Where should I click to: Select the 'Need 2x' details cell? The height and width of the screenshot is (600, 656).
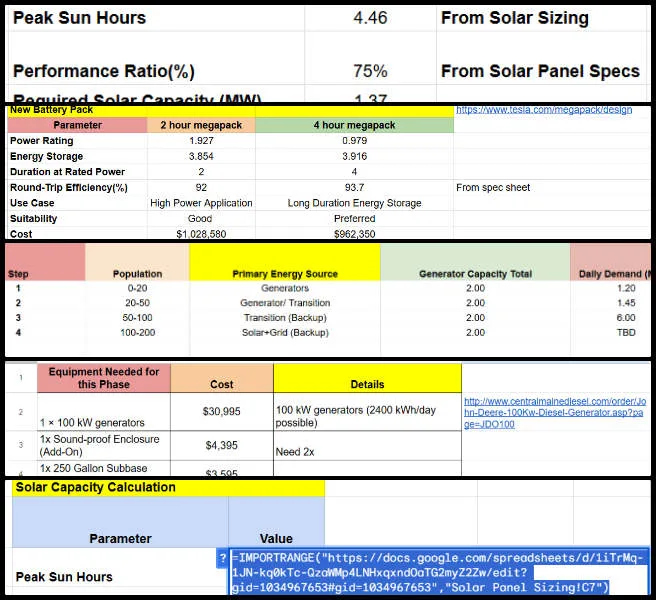click(367, 446)
